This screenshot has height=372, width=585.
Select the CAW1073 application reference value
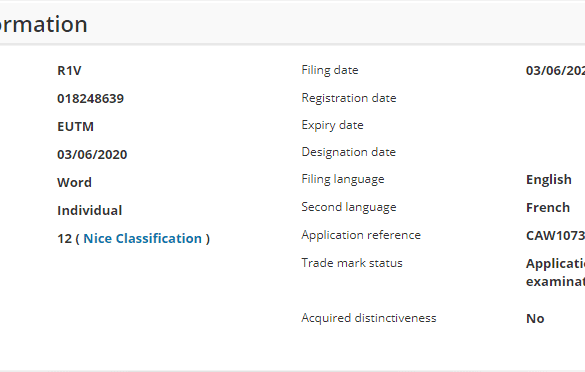pos(555,235)
